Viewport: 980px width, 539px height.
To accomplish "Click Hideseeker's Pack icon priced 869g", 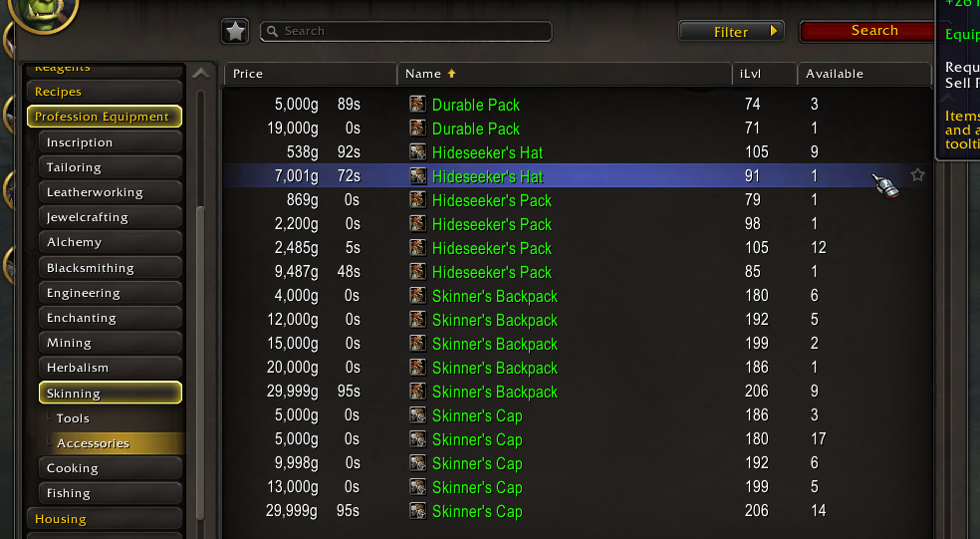I will coord(417,199).
